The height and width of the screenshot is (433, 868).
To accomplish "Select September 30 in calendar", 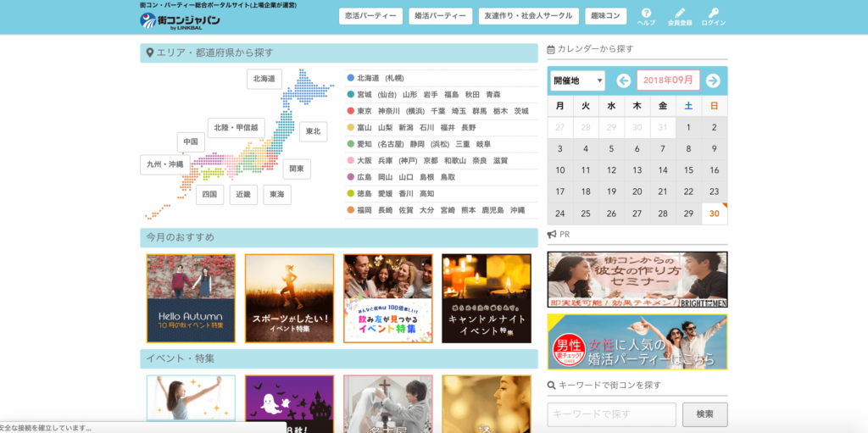I will pyautogui.click(x=715, y=214).
